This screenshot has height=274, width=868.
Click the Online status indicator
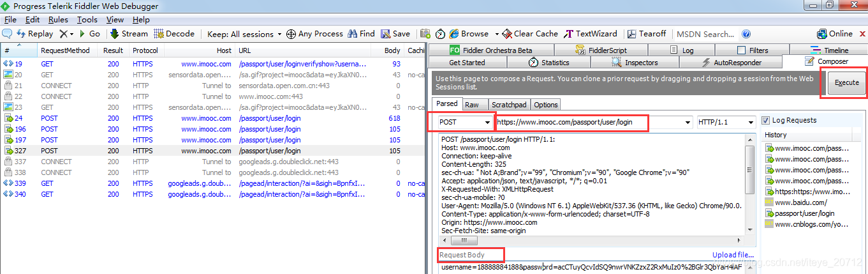tap(835, 34)
